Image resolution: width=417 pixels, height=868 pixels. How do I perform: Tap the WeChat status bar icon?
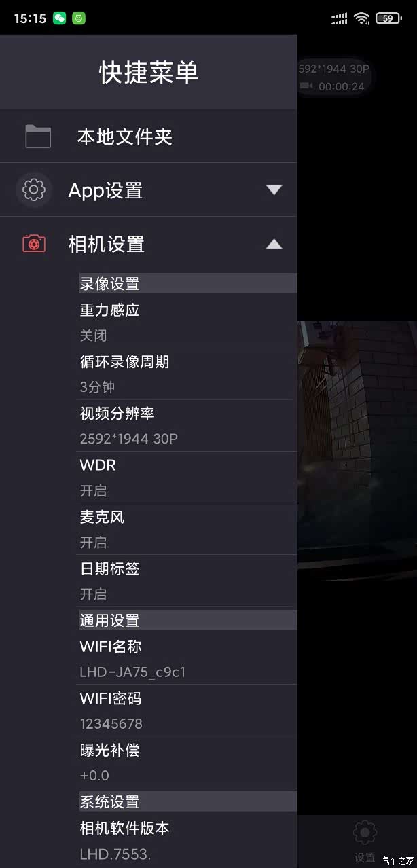60,18
